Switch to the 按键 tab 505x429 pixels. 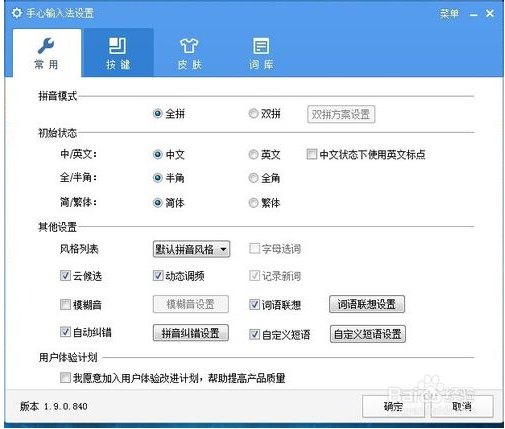(x=118, y=53)
